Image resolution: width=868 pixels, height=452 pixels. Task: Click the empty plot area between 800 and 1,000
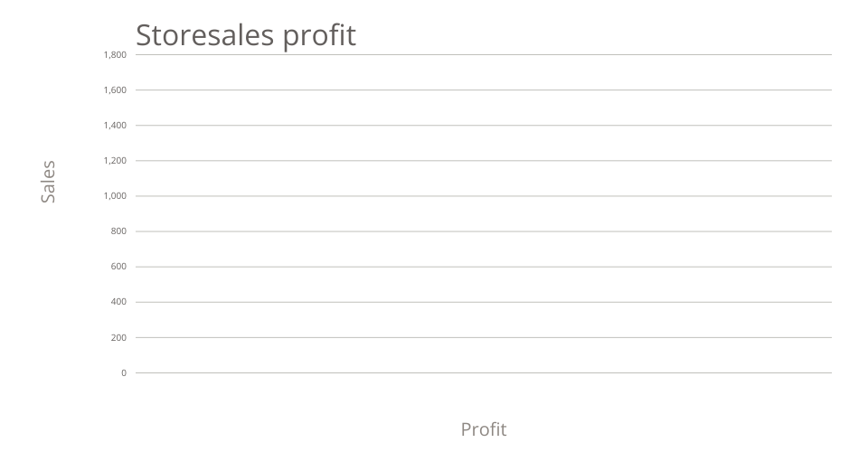pos(484,213)
